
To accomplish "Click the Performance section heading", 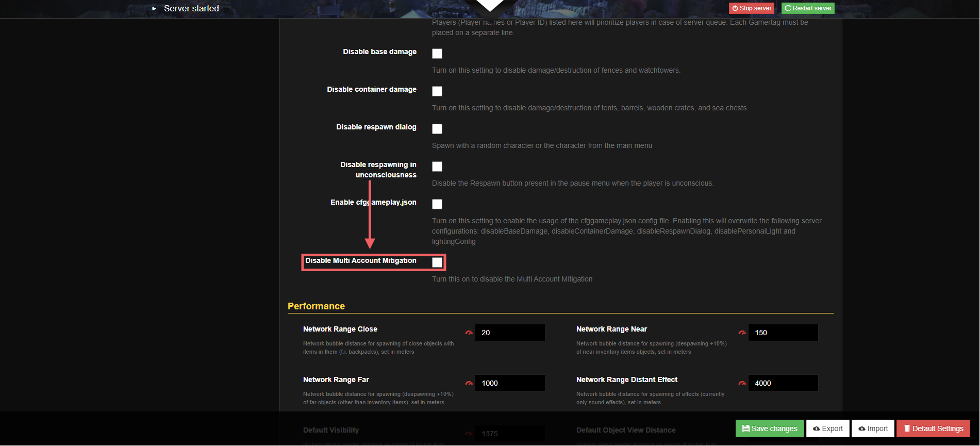I will [316, 306].
